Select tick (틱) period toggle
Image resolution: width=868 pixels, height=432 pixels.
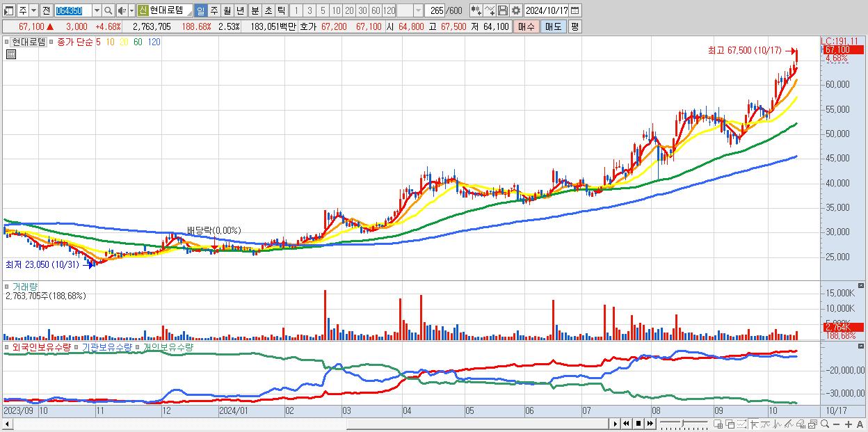coord(281,10)
